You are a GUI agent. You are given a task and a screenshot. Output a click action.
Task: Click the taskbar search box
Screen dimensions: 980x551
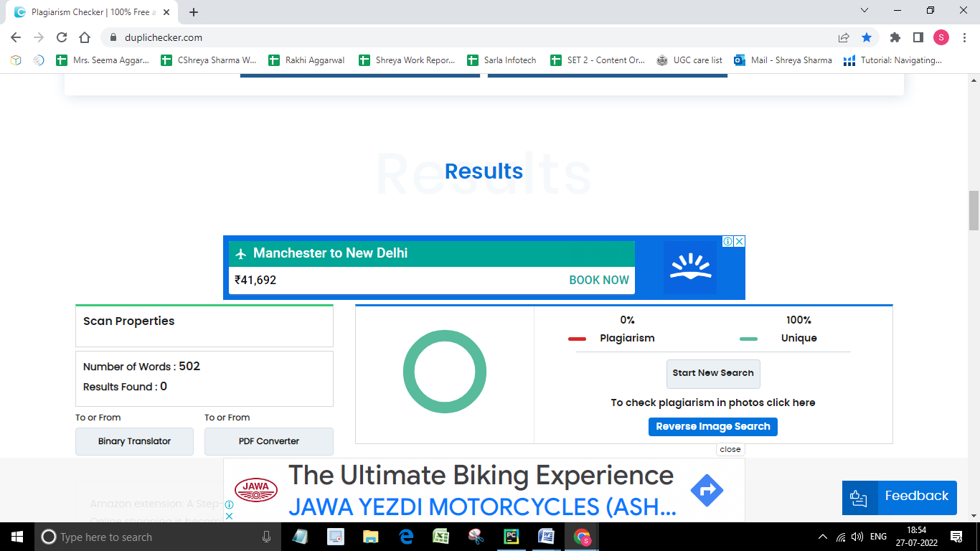(x=158, y=537)
